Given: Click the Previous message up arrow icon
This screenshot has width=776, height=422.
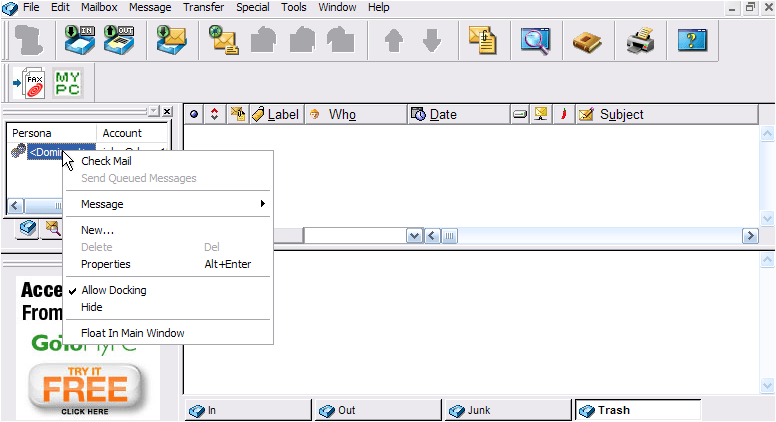Looking at the screenshot, I should 394,40.
